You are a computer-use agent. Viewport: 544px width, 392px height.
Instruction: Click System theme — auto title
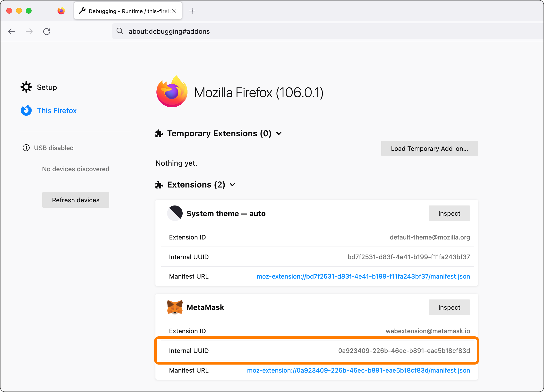[226, 213]
